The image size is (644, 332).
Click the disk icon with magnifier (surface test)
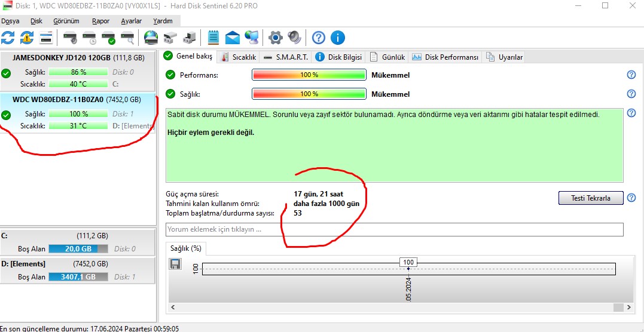pos(128,38)
